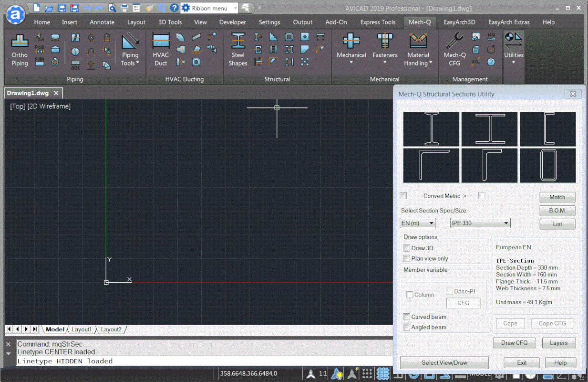Open the Express Tools ribbon tab

(x=378, y=22)
